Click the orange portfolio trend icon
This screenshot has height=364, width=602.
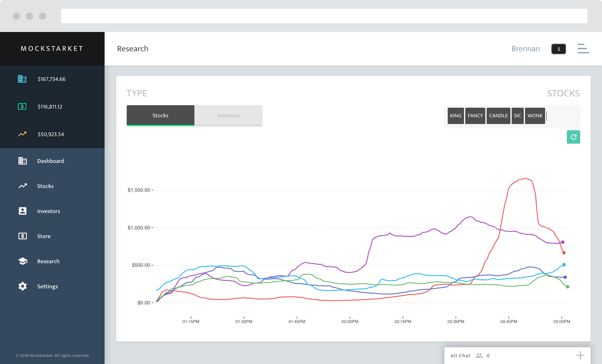(22, 134)
